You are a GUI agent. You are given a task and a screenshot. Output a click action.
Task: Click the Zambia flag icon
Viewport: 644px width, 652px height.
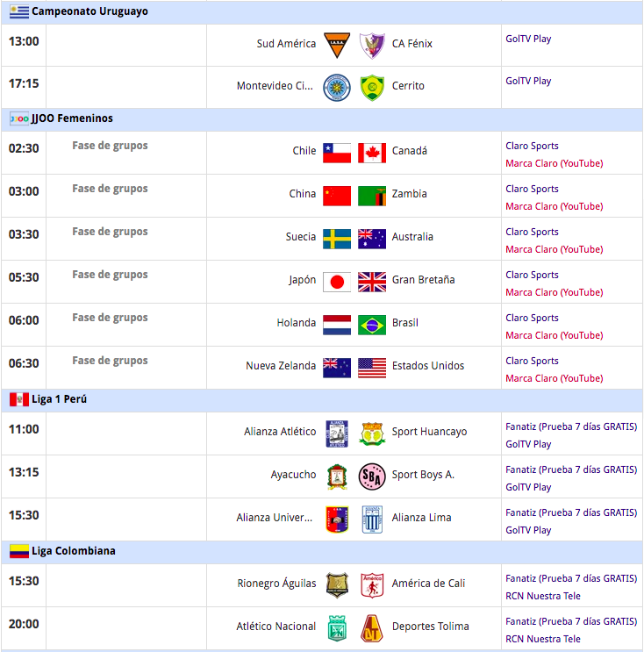372,196
